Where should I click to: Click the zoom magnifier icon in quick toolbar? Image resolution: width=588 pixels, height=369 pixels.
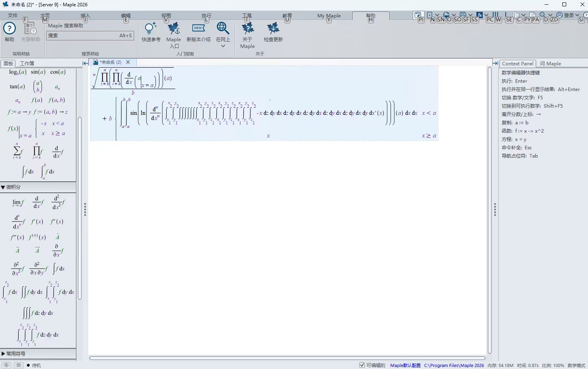pos(542,15)
